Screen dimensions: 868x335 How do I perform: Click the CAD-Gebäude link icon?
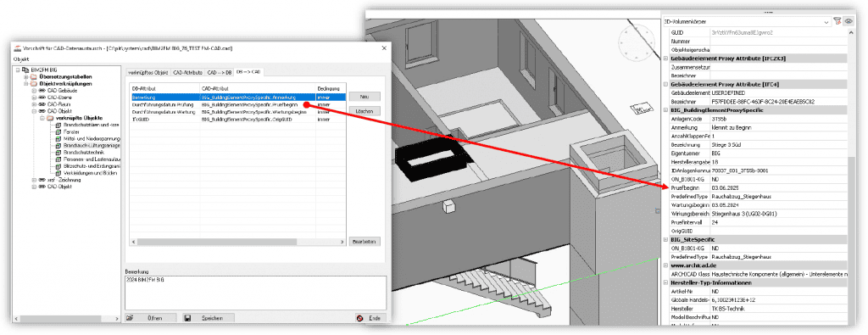pos(42,90)
